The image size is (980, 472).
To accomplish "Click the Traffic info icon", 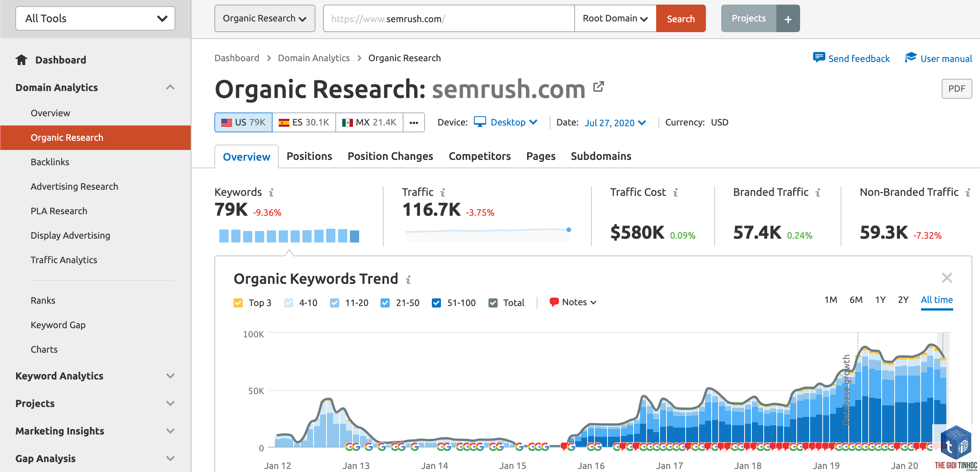I will coord(443,192).
